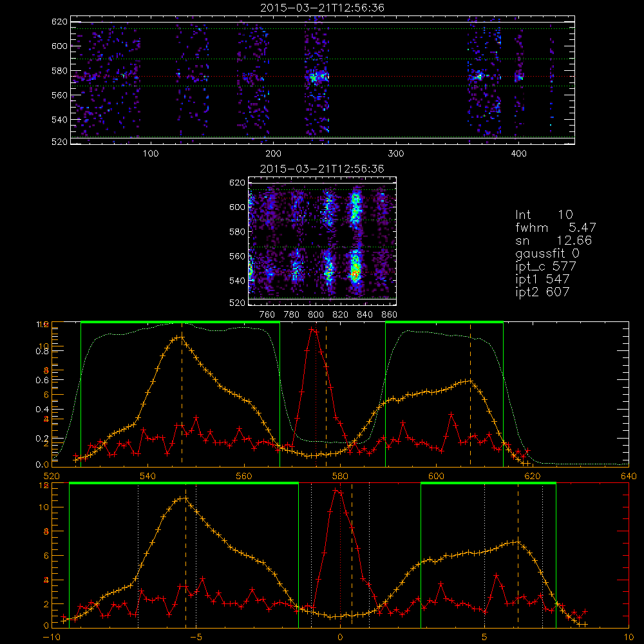Select the 'Int 10' readout text
Screen dimensions: 644x644
click(x=544, y=214)
